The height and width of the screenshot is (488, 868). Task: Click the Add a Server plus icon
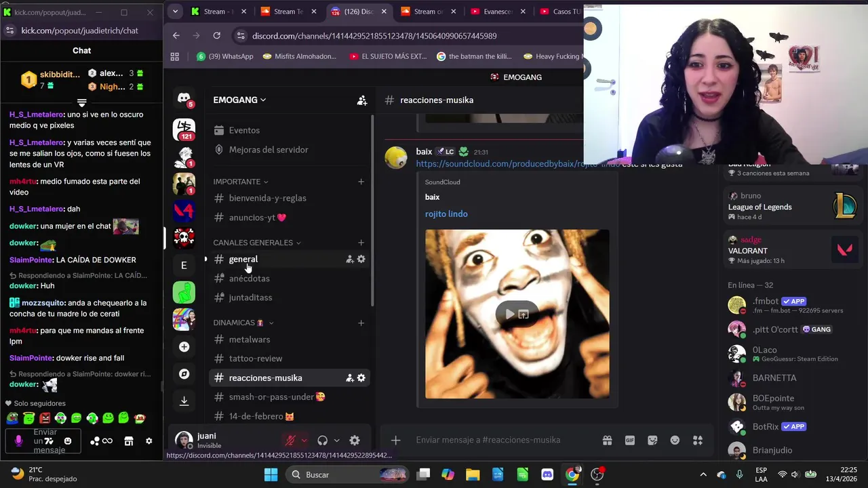[184, 346]
